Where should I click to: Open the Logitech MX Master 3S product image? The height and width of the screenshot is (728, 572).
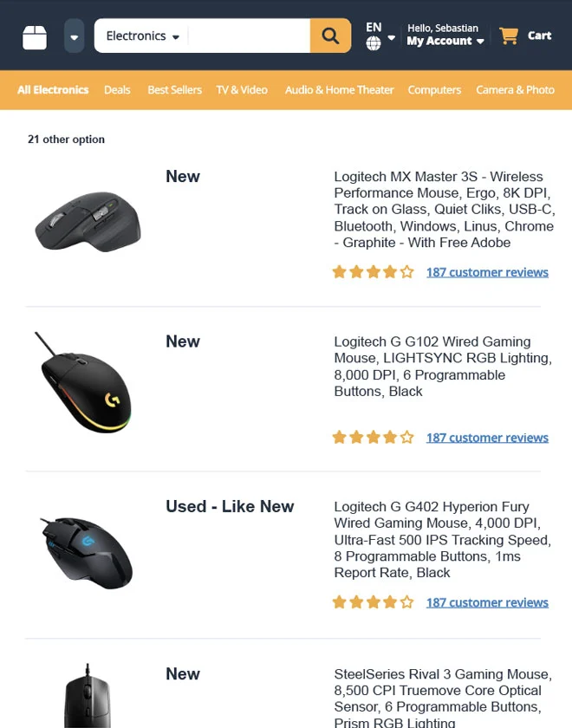pyautogui.click(x=88, y=221)
